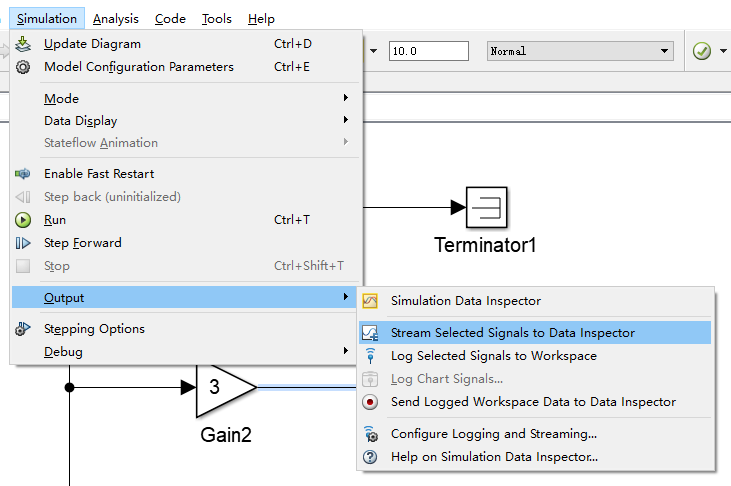This screenshot has height=486, width=731.
Task: Open the Analysis menu
Action: pyautogui.click(x=115, y=19)
